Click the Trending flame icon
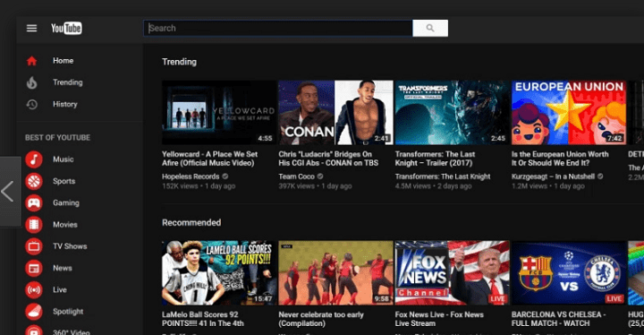Screen dimensions: 644x335 [31, 82]
